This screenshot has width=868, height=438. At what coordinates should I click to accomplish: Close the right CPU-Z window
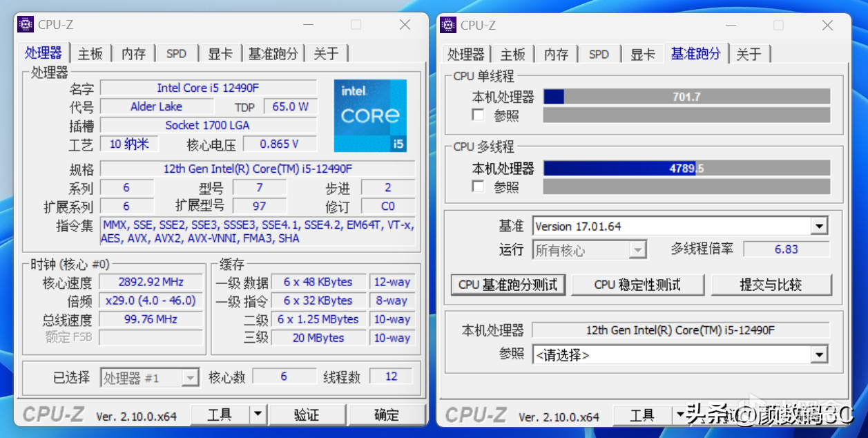pos(828,25)
